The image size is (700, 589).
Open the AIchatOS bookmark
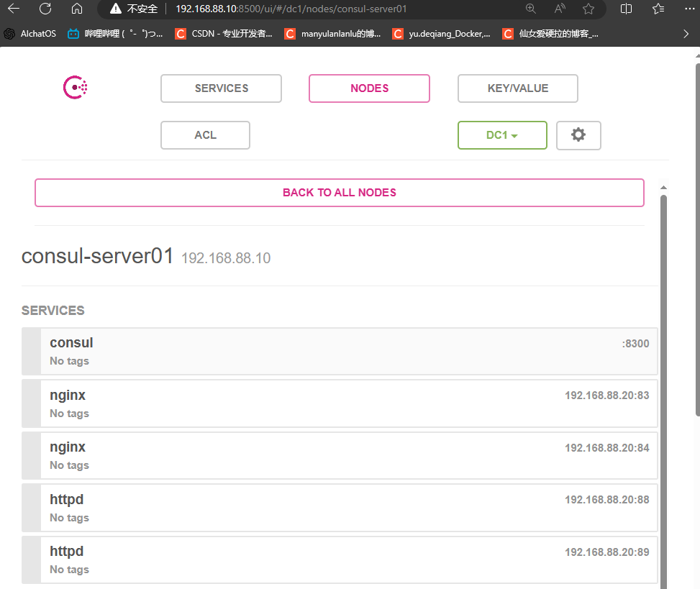coord(30,34)
